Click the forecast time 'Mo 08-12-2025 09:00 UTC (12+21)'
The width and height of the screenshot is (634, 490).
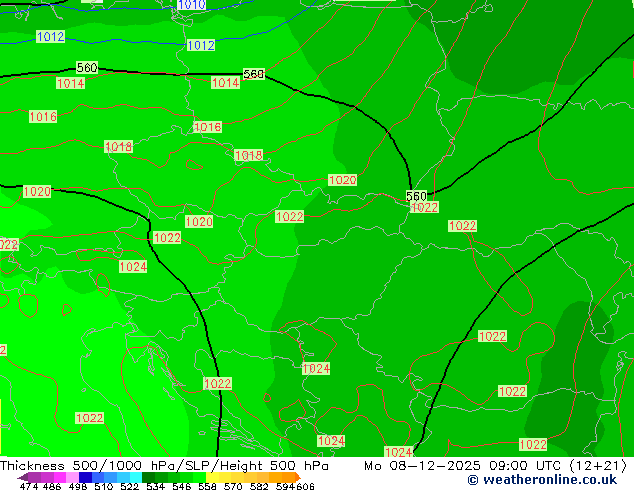tap(496, 466)
